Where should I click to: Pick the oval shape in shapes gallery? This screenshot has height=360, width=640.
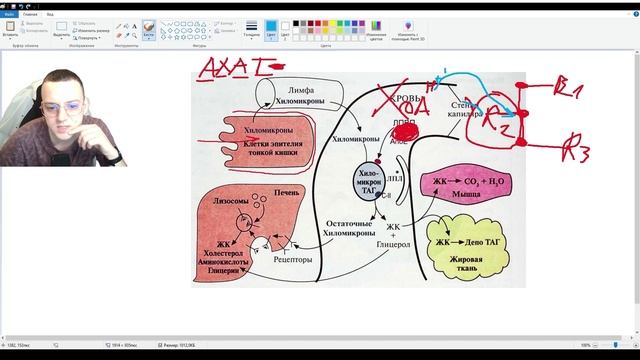(176, 24)
